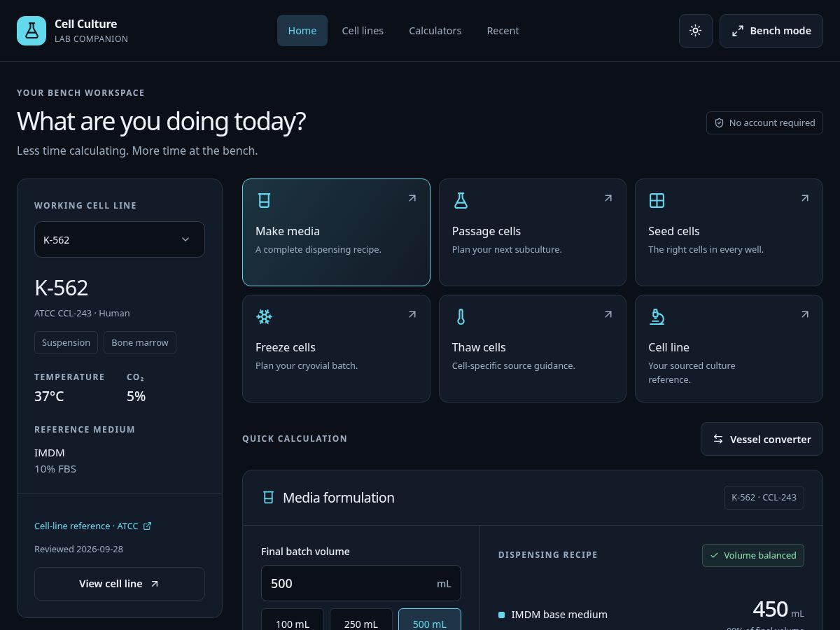The width and height of the screenshot is (840, 630).
Task: Click the Final batch volume input field
Action: [x=361, y=583]
